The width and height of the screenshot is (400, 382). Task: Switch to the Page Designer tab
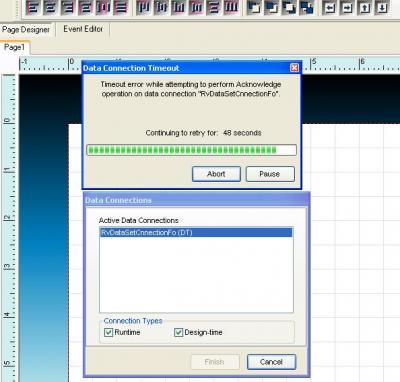coord(26,30)
